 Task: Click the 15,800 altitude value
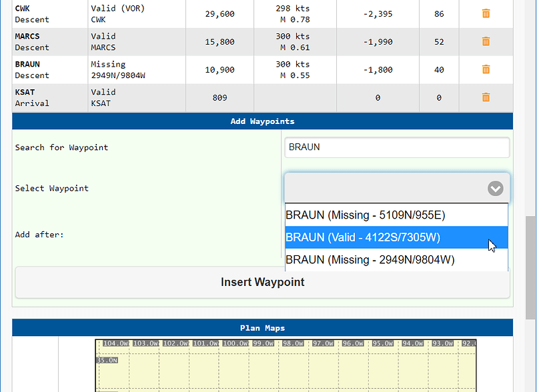[219, 42]
